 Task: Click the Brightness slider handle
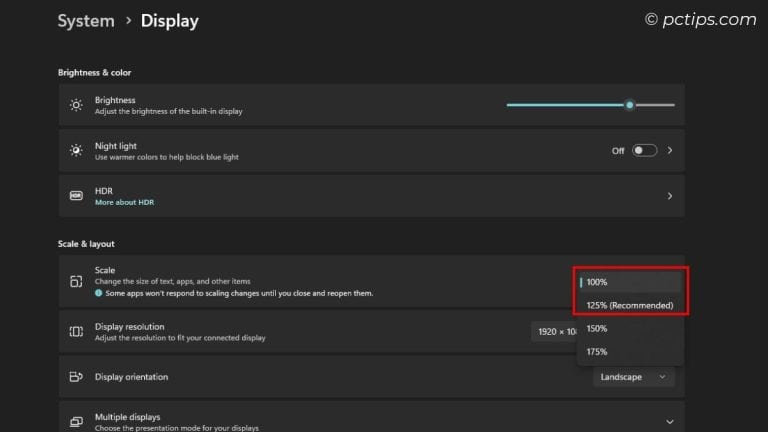pos(630,104)
